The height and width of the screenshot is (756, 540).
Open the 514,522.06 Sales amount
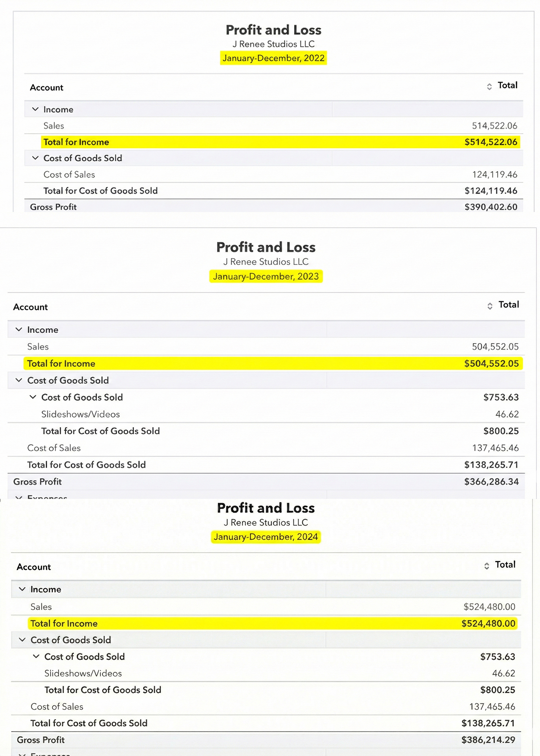pos(494,126)
